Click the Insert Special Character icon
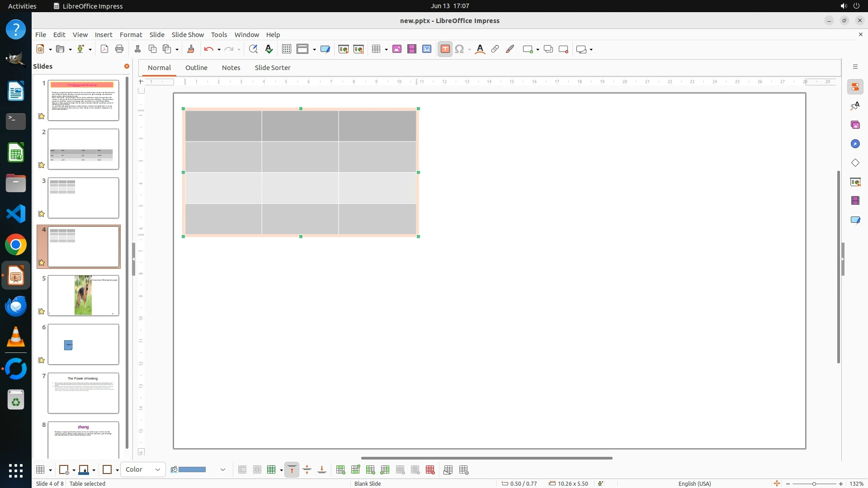Image resolution: width=868 pixels, height=488 pixels. pyautogui.click(x=459, y=49)
